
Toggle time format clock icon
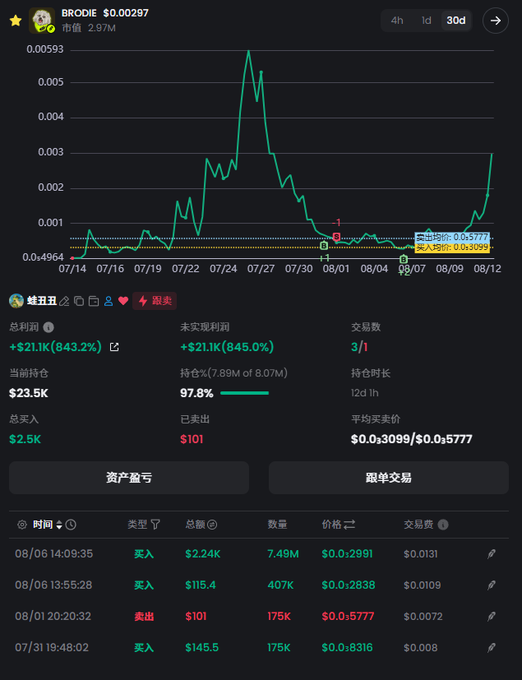click(71, 525)
